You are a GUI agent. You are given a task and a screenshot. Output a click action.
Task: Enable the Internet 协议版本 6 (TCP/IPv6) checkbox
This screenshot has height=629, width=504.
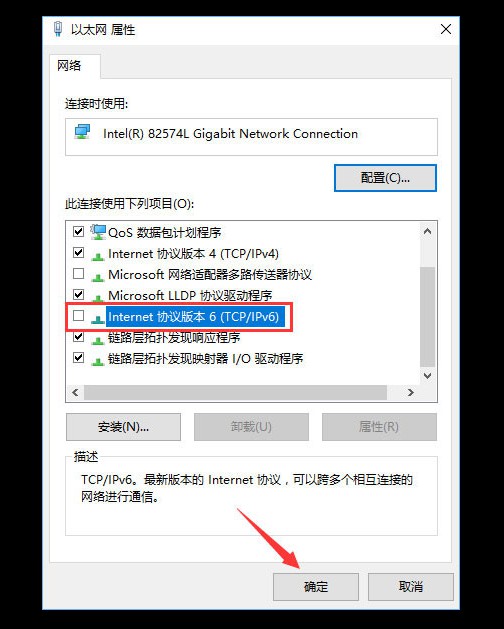point(79,316)
